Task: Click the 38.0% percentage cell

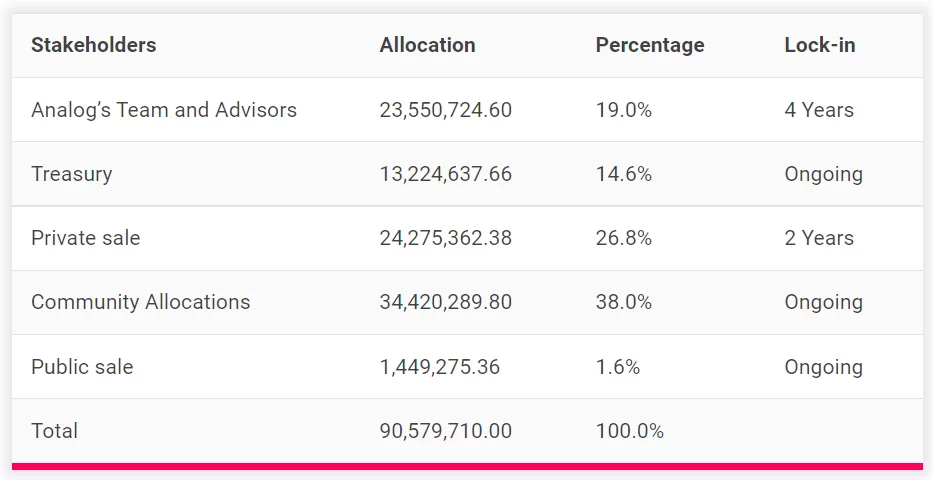Action: 623,302
